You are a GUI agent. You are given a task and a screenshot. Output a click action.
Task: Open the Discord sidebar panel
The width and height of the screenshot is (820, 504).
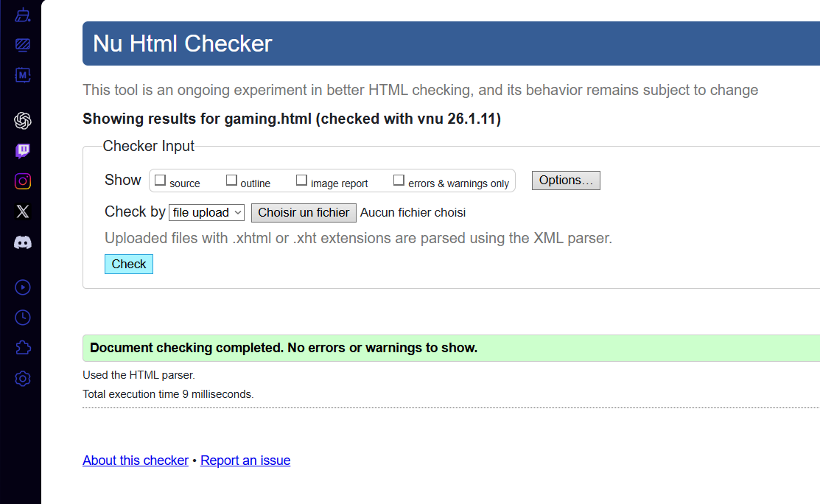coord(23,242)
